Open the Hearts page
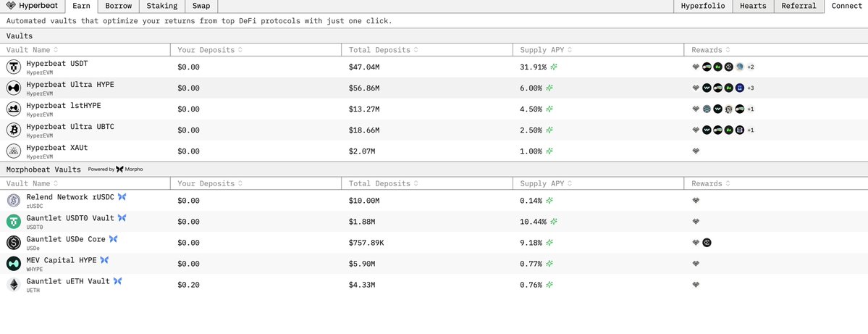 [753, 6]
